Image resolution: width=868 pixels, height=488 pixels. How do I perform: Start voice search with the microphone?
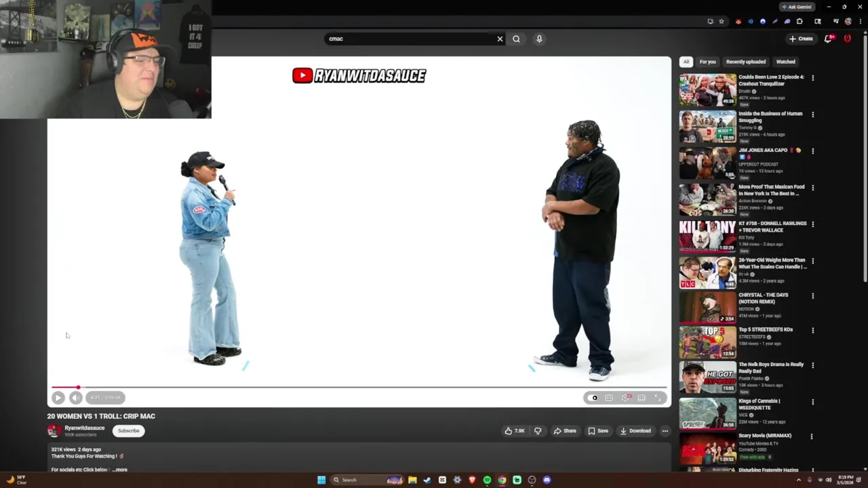point(539,39)
